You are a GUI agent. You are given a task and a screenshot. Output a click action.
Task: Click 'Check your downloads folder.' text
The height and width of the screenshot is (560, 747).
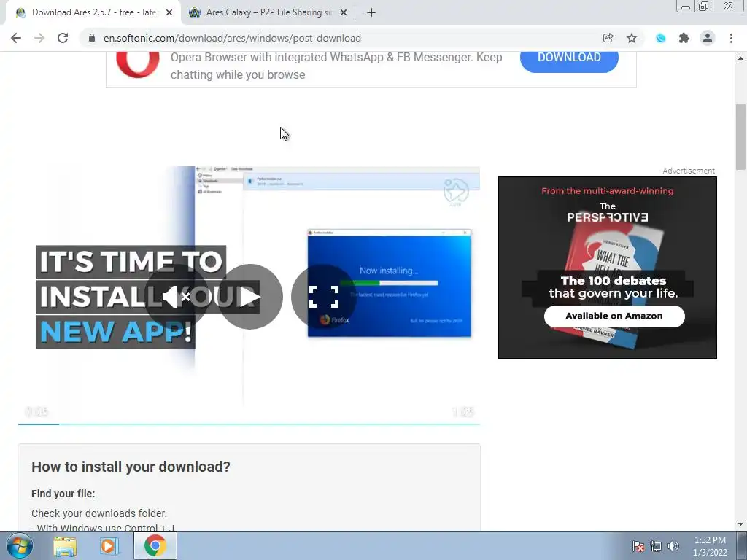99,513
